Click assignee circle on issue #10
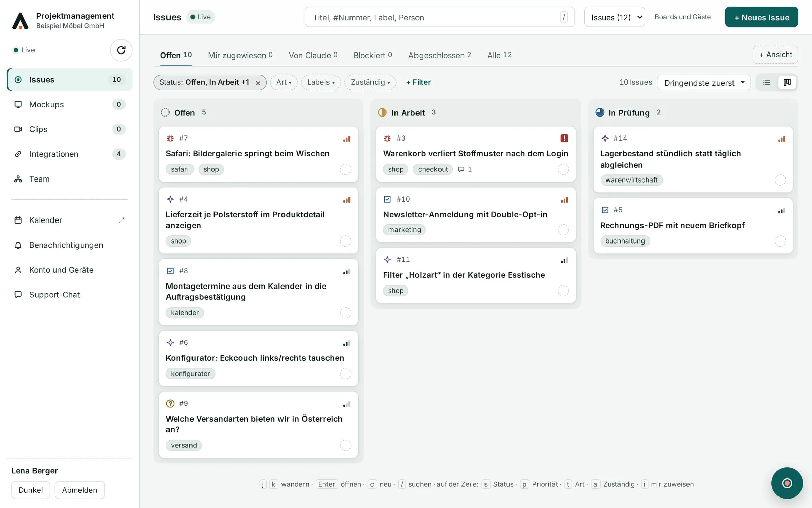The height and width of the screenshot is (508, 812). click(563, 230)
